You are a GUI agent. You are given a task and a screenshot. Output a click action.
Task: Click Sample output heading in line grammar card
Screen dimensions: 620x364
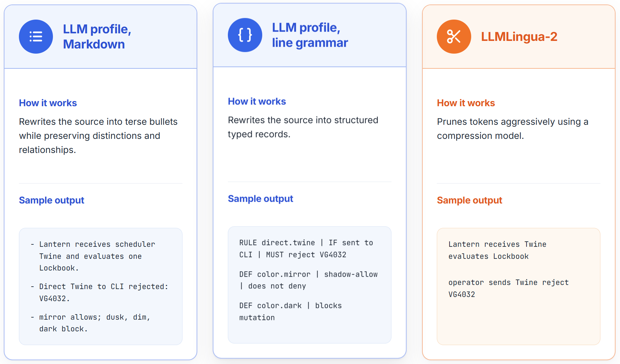pyautogui.click(x=261, y=199)
